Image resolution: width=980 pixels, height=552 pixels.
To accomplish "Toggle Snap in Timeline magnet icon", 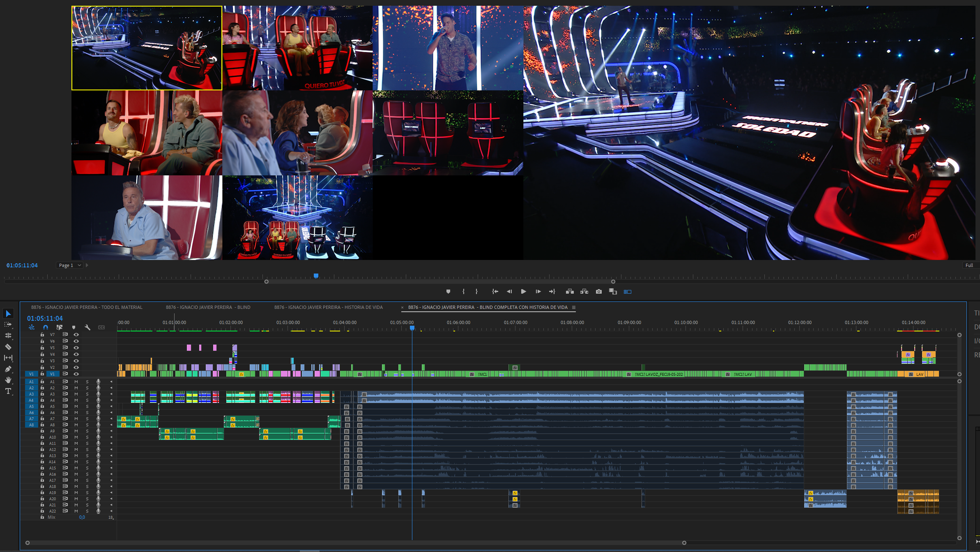I will 46,327.
